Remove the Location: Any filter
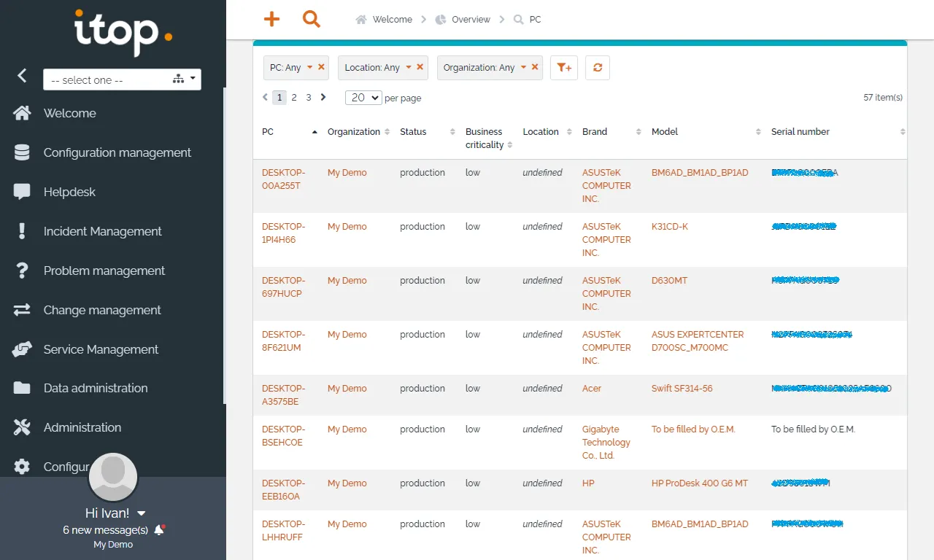The height and width of the screenshot is (560, 934). point(420,67)
